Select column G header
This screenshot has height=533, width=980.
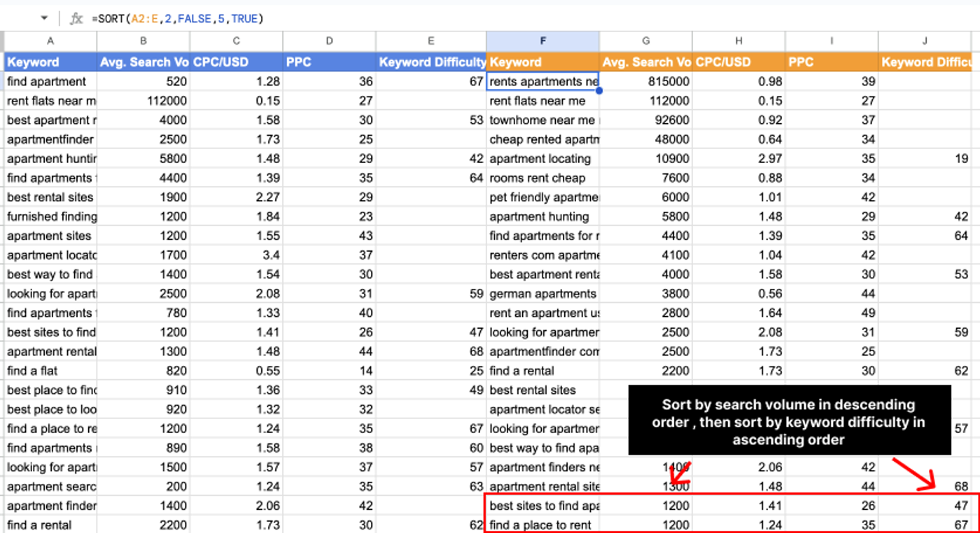click(645, 41)
